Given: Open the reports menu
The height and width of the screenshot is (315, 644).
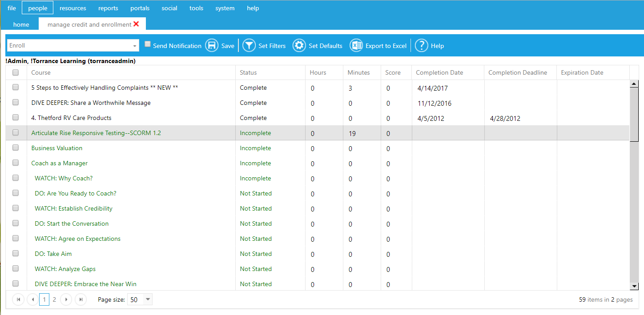Looking at the screenshot, I should click(x=108, y=8).
